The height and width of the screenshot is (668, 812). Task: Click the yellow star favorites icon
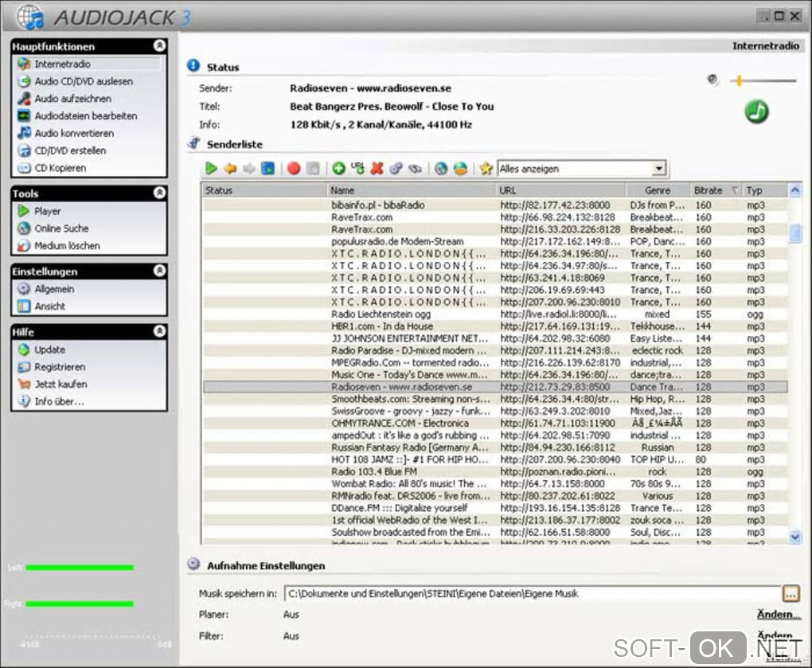(486, 168)
